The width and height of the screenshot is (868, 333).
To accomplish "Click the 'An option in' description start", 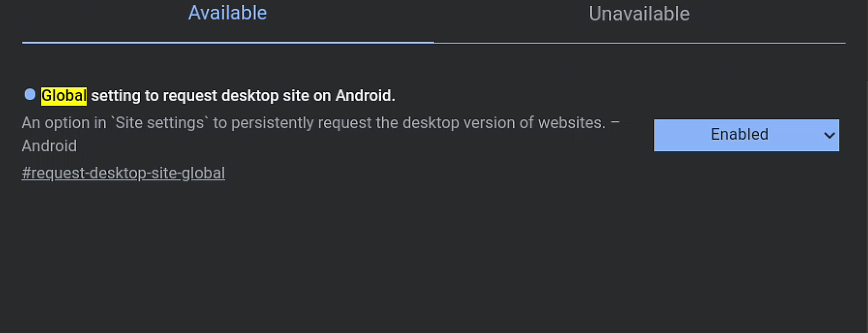I will click(64, 123).
